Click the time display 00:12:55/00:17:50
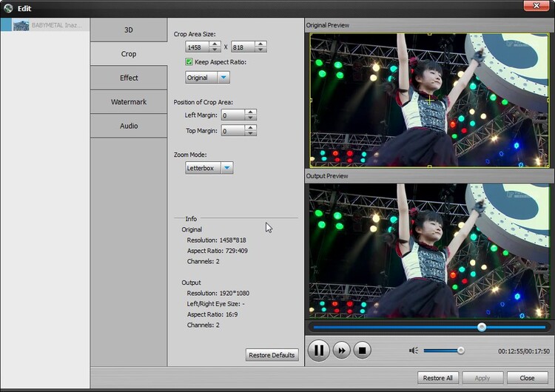 click(x=524, y=351)
